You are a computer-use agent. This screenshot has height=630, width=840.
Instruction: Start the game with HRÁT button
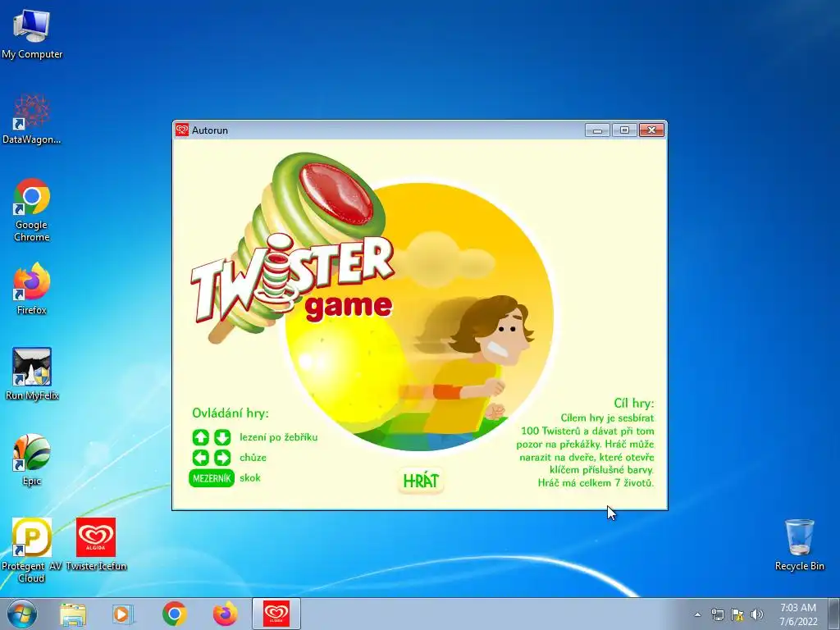click(x=421, y=481)
